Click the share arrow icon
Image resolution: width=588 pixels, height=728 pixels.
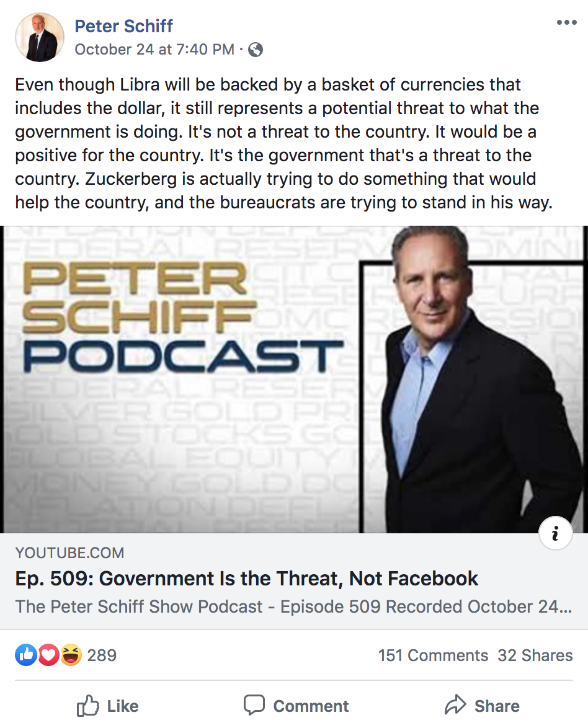coord(455,705)
